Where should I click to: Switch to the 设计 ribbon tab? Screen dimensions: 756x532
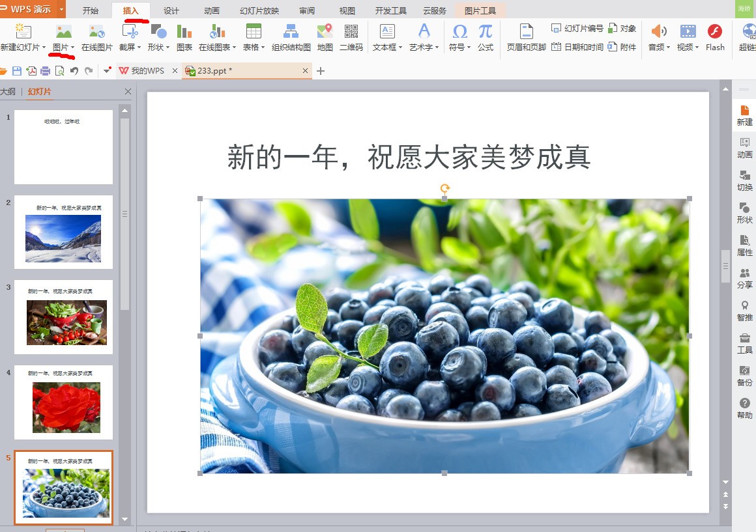(x=171, y=11)
